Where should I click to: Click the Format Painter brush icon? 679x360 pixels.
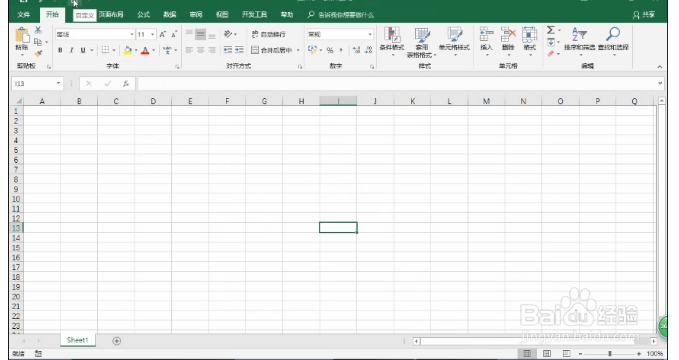(38, 53)
